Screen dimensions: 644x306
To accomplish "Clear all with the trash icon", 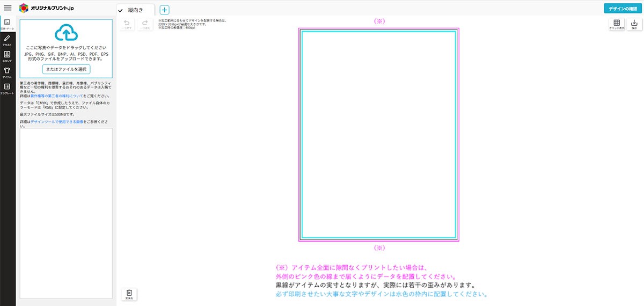I will tap(129, 294).
